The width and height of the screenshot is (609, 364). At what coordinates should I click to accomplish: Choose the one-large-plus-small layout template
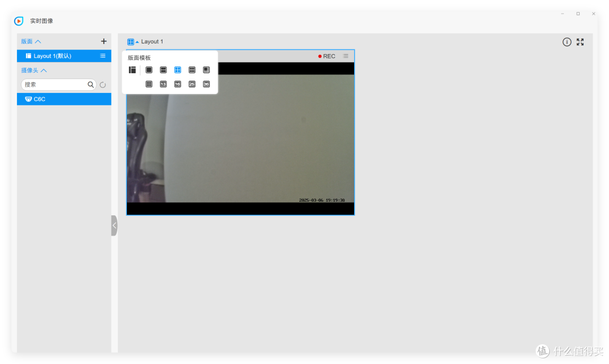click(x=206, y=70)
